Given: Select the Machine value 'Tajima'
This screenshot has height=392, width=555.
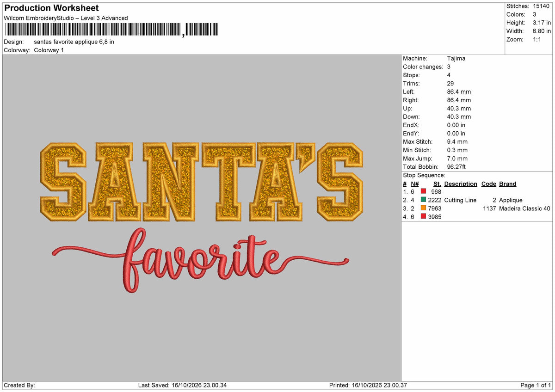Looking at the screenshot, I should (456, 58).
